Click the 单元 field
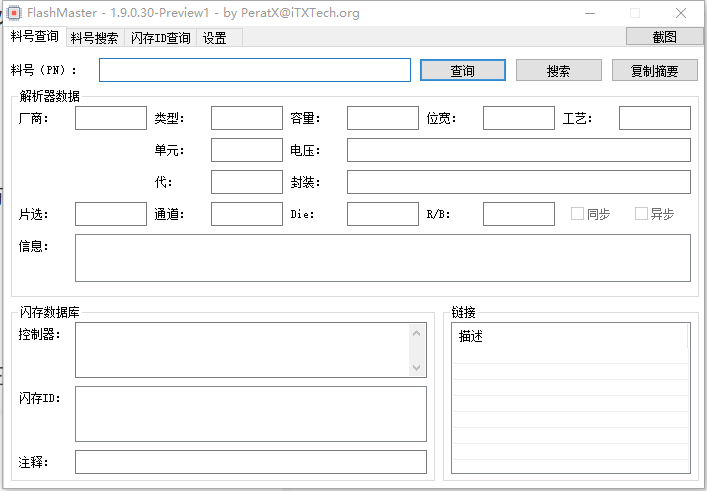Viewport: 707px width, 491px height. point(247,150)
